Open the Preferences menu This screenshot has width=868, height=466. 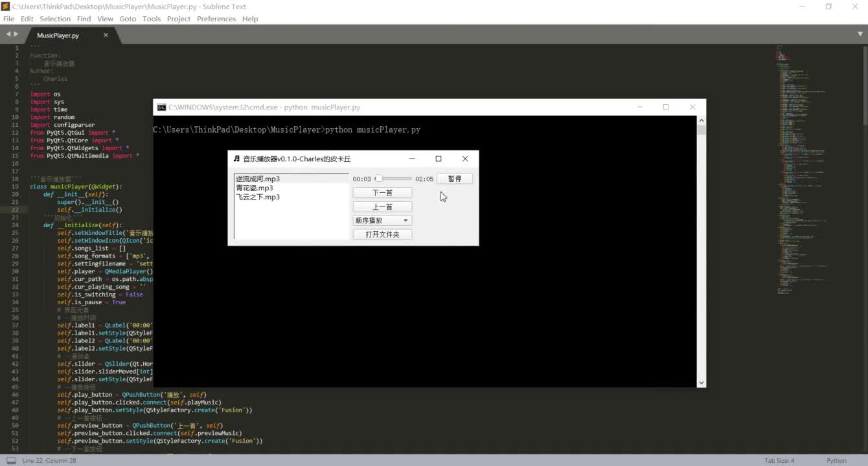pyautogui.click(x=216, y=19)
